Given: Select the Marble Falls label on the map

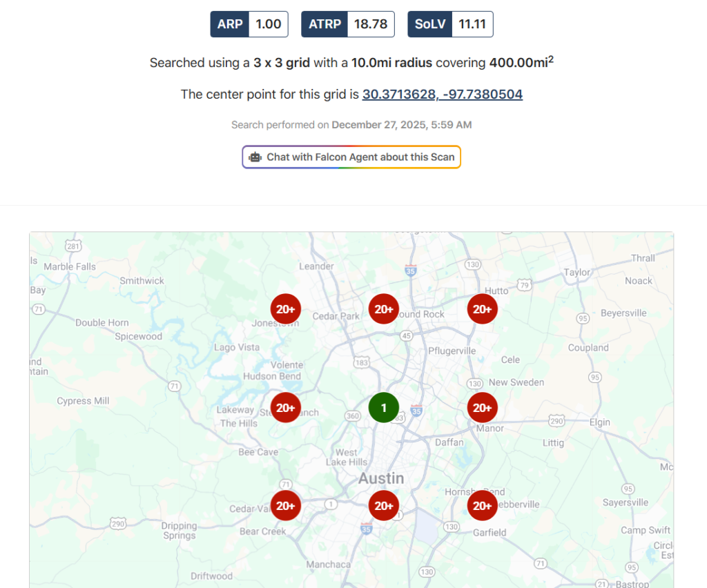Looking at the screenshot, I should pos(70,266).
